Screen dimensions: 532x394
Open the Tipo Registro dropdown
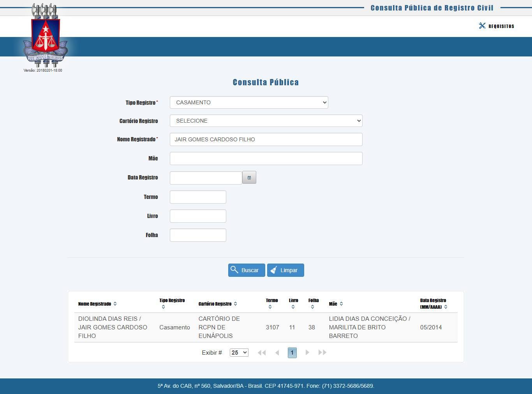click(249, 102)
